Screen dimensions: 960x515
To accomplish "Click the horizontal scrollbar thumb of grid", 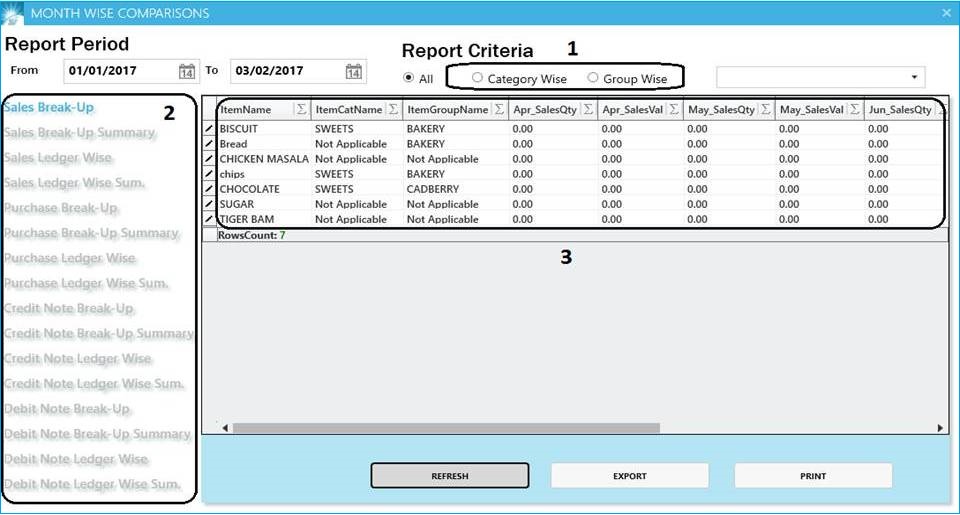I will (x=446, y=428).
